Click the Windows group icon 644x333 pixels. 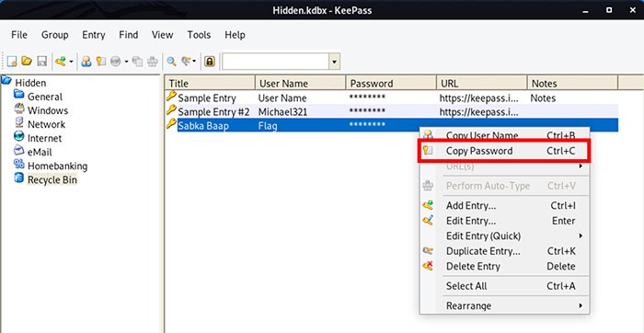pos(19,109)
